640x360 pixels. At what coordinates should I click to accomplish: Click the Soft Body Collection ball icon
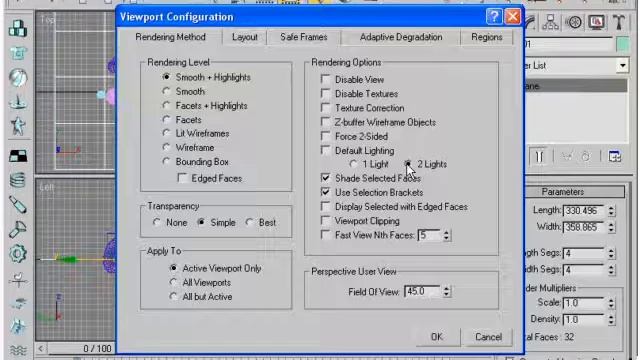18,78
